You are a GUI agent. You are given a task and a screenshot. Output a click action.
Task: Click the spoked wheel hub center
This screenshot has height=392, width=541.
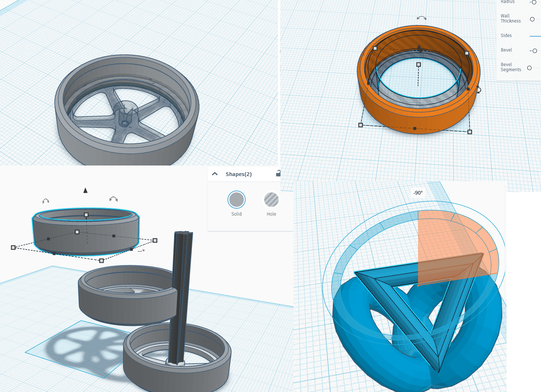[x=125, y=123]
